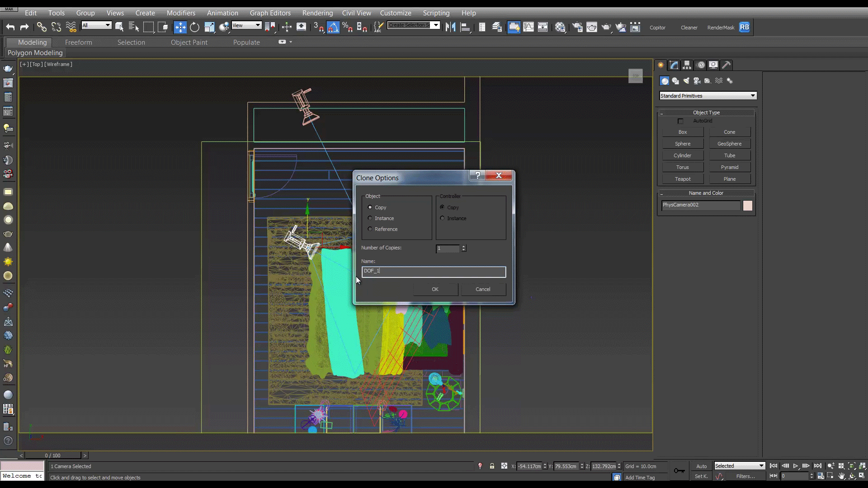Toggle the Angle Snap icon
This screenshot has width=868, height=488.
pyautogui.click(x=333, y=27)
